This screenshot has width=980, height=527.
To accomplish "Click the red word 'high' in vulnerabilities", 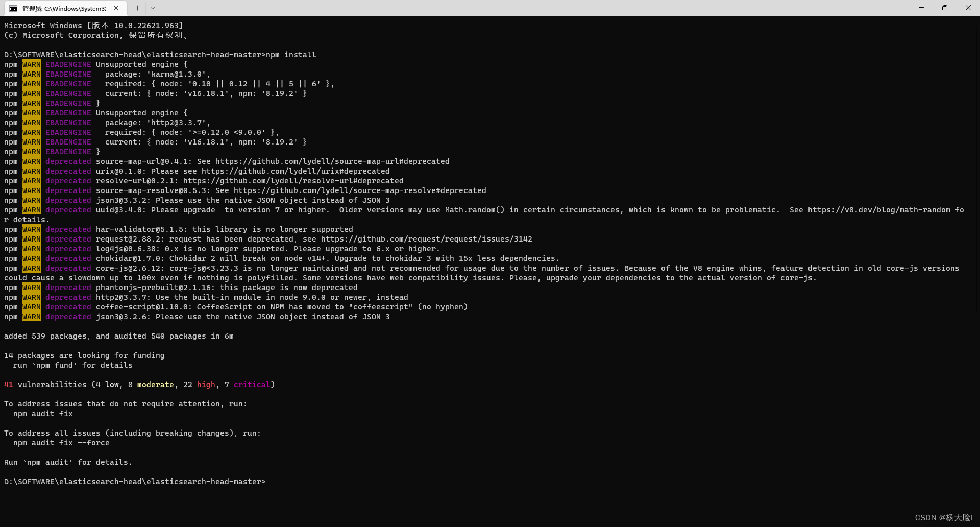I will [x=206, y=385].
